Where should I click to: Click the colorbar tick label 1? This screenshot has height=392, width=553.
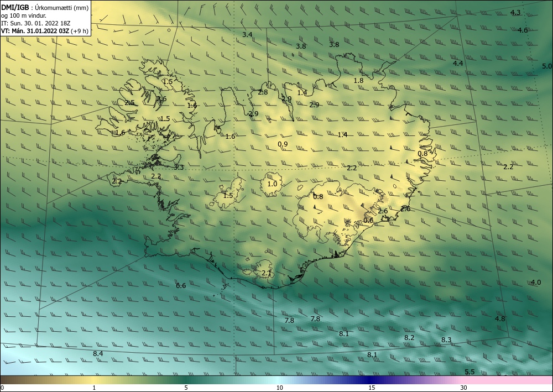click(94, 388)
